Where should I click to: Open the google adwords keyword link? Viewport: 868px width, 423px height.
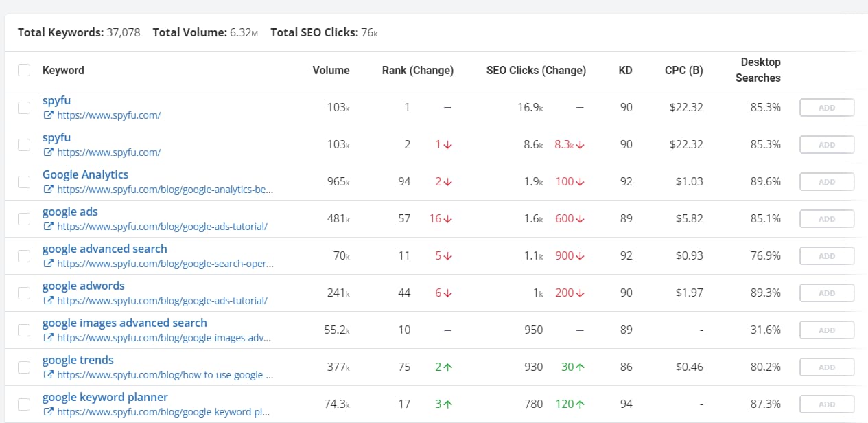(x=84, y=286)
